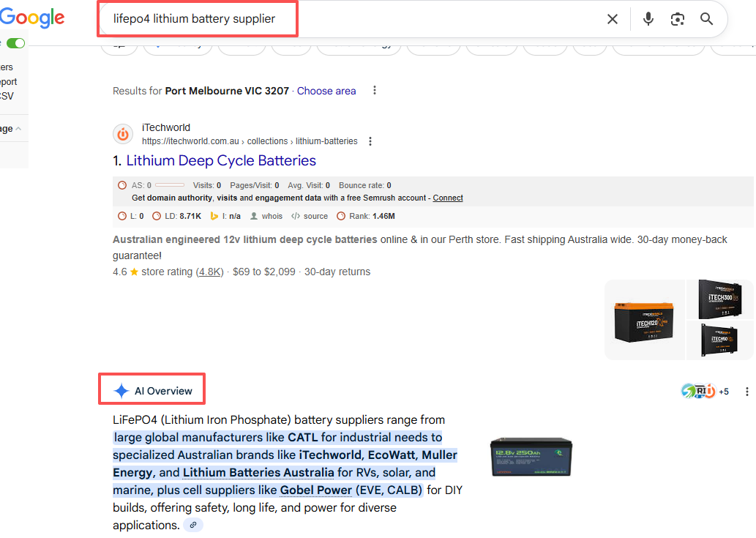This screenshot has width=756, height=538.
Task: Open Lithium Deep Cycle Batteries result
Action: pyautogui.click(x=221, y=160)
